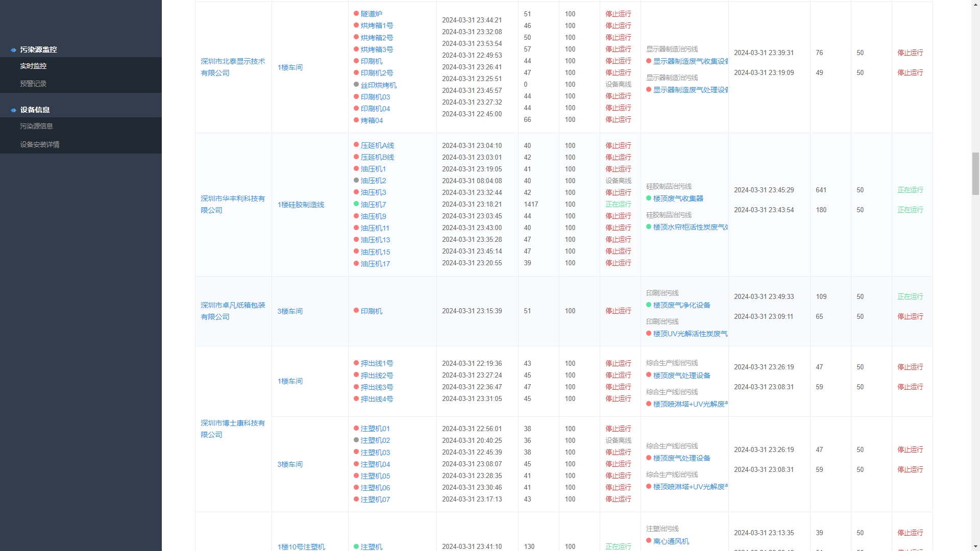Select 污染源信息 in the sidebar

point(36,126)
